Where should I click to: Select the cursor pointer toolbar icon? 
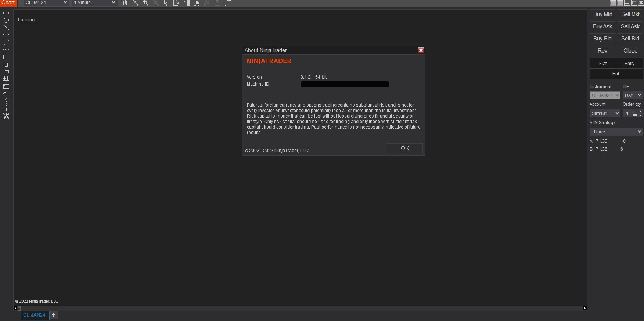click(166, 3)
